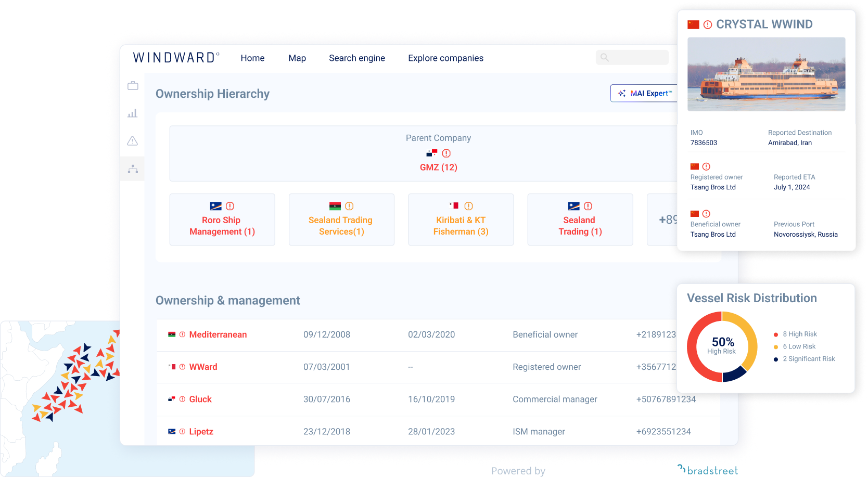Screen dimensions: 868x477
Task: Click the flag icon in Mediterranean row
Action: click(x=172, y=334)
